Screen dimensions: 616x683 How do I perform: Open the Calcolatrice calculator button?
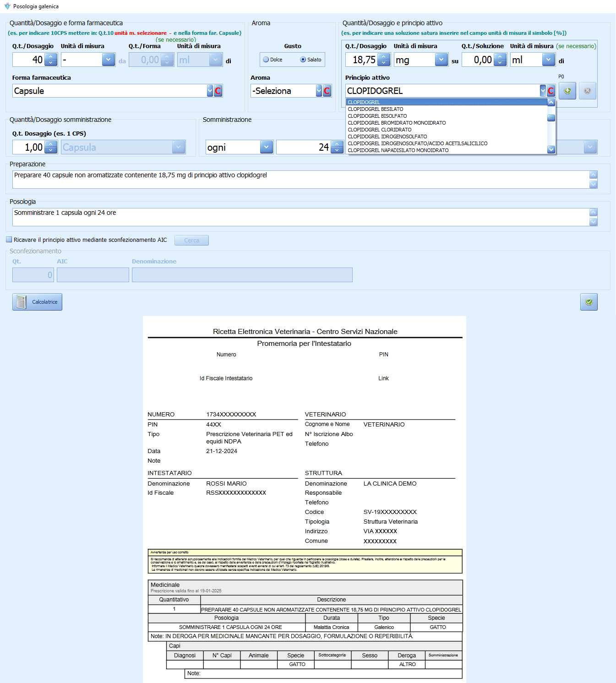37,302
